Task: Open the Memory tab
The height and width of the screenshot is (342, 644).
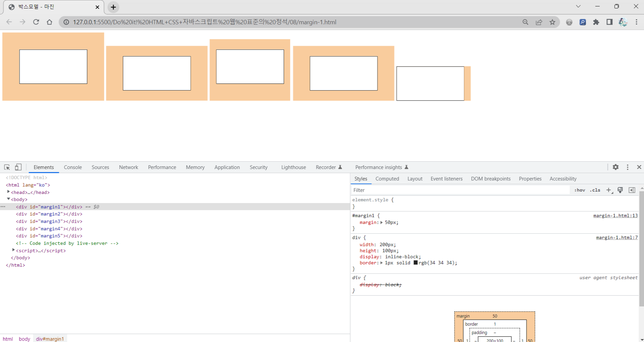Action: [195, 167]
